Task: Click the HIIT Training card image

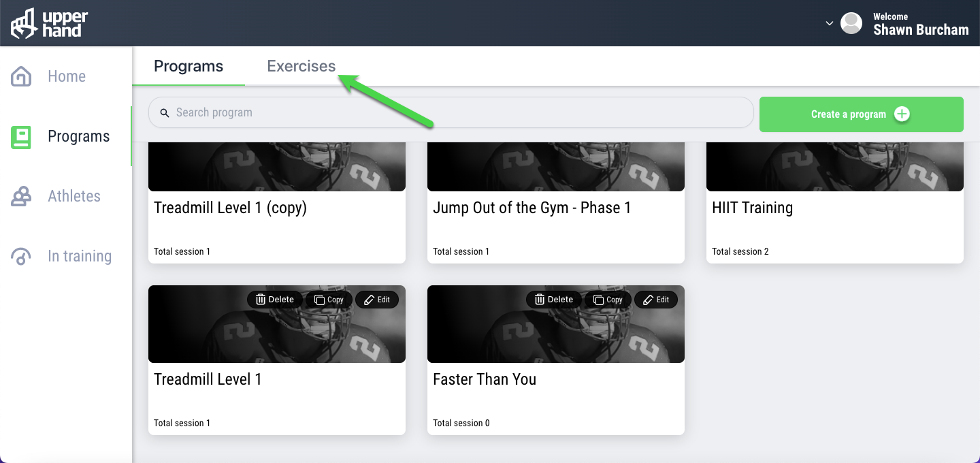Action: click(835, 167)
